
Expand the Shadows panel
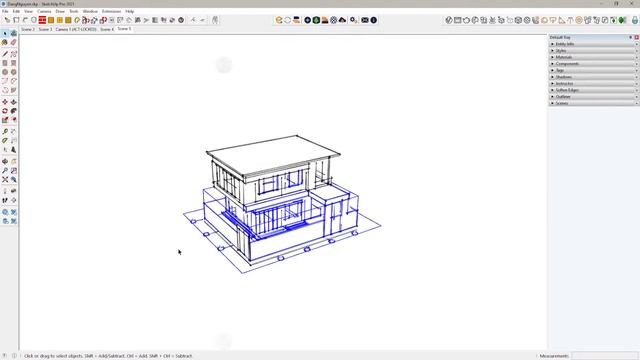click(593, 77)
